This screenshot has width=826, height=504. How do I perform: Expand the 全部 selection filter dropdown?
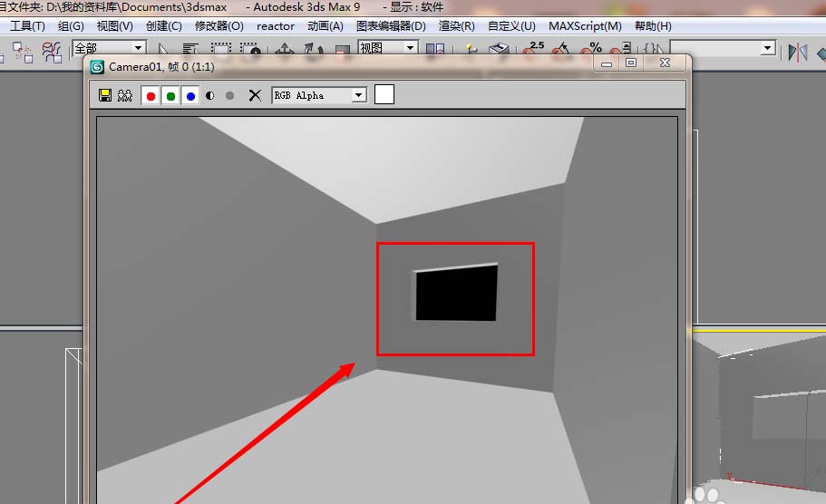pyautogui.click(x=109, y=48)
